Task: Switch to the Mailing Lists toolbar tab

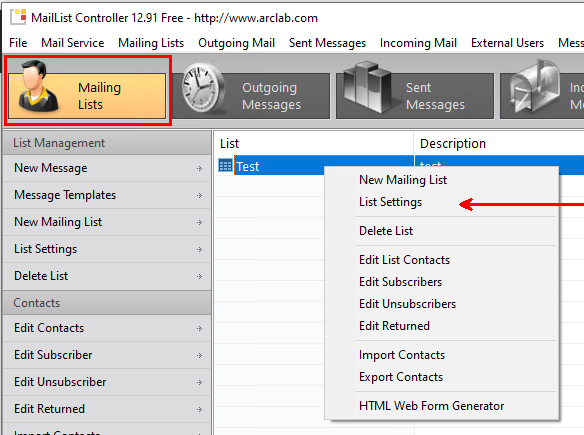Action: coord(87,96)
